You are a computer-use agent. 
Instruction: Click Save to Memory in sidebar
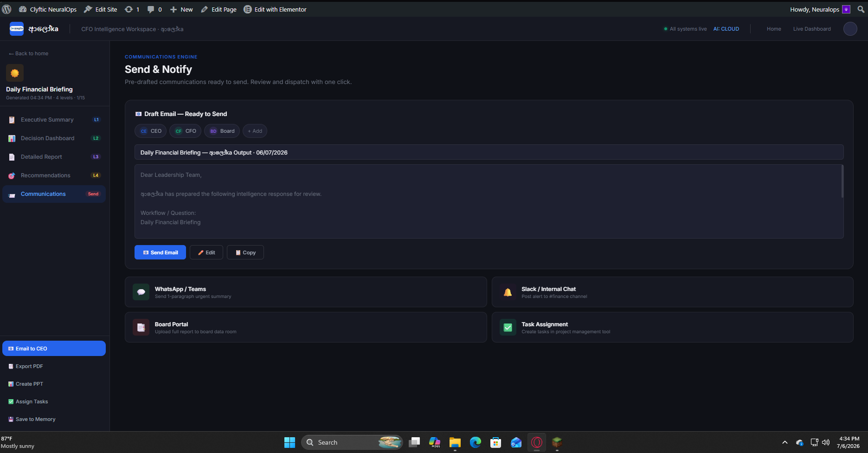click(x=54, y=419)
